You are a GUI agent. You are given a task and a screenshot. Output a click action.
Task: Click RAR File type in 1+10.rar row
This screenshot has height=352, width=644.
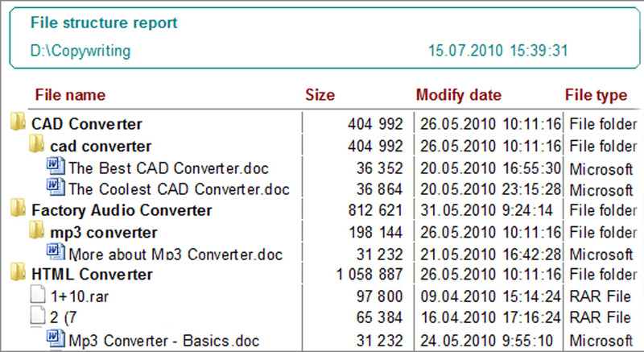600,296
